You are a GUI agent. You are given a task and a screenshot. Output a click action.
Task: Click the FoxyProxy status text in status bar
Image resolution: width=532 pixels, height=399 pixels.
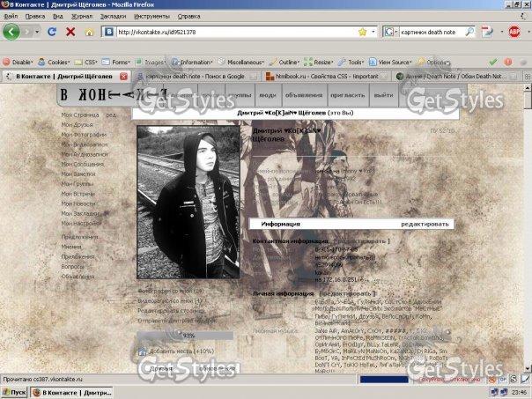coord(449,380)
